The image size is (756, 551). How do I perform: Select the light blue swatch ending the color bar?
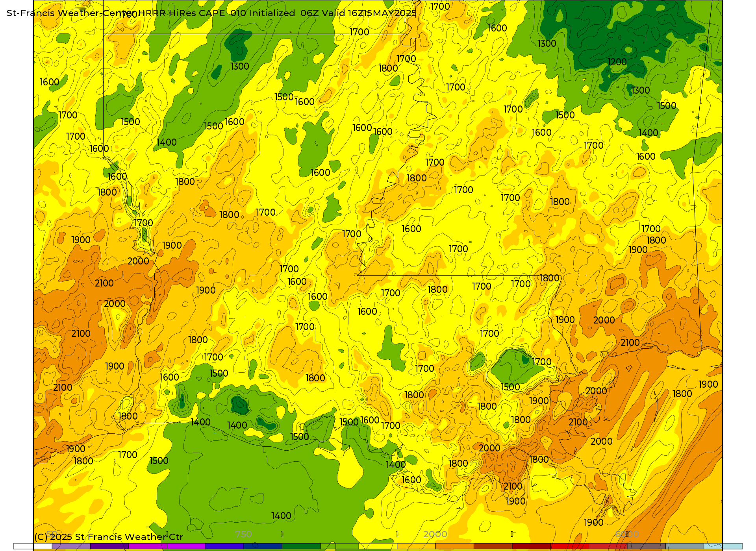coord(723,546)
